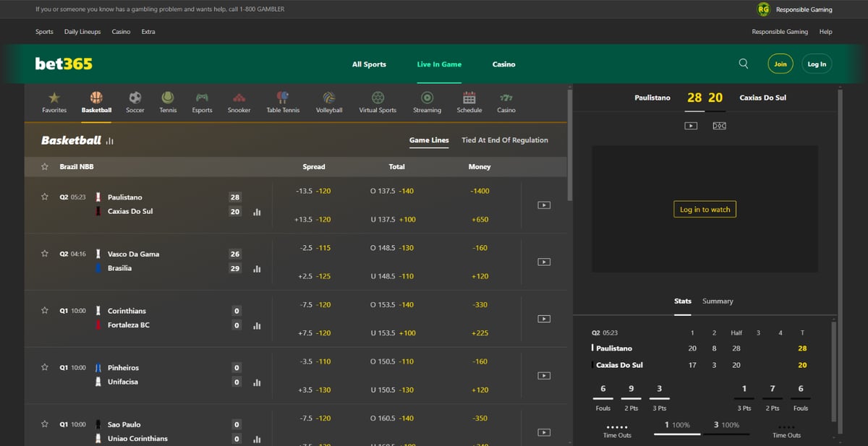Image resolution: width=868 pixels, height=446 pixels.
Task: Click Log in to watch button
Action: click(x=705, y=210)
